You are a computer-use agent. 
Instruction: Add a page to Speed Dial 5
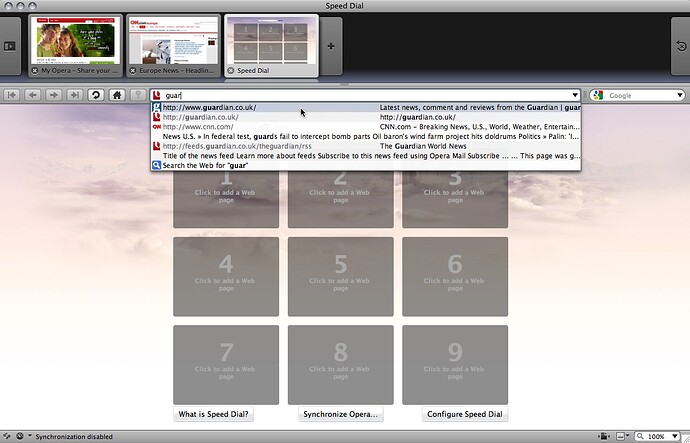[x=341, y=276]
